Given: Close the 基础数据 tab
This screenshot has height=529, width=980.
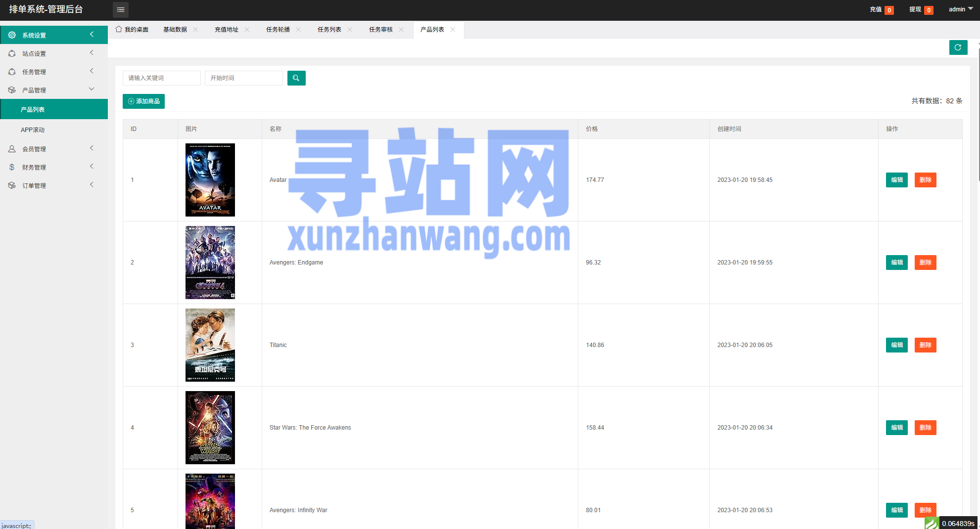Looking at the screenshot, I should (x=195, y=30).
